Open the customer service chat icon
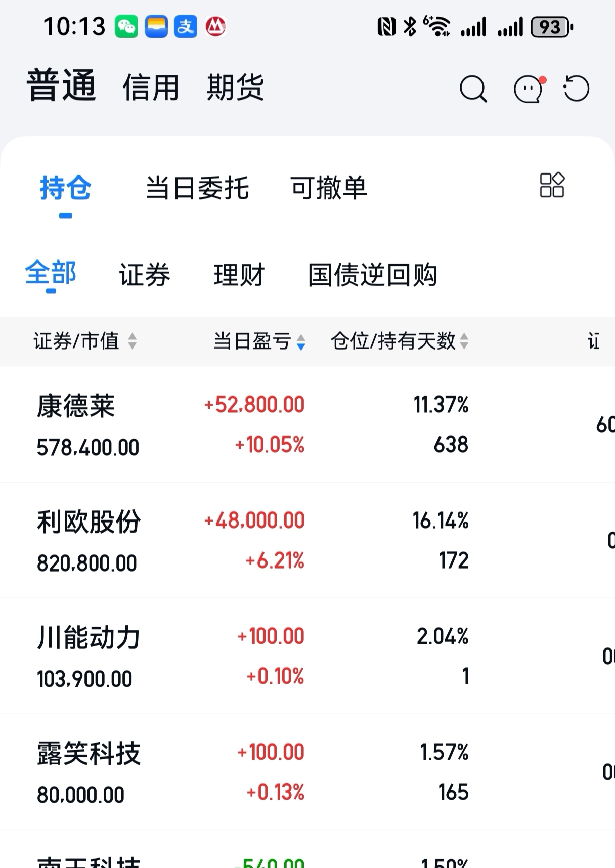 pyautogui.click(x=528, y=90)
